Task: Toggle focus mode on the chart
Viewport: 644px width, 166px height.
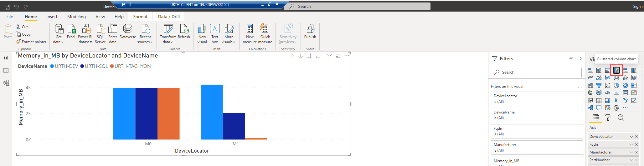Action: click(338, 56)
